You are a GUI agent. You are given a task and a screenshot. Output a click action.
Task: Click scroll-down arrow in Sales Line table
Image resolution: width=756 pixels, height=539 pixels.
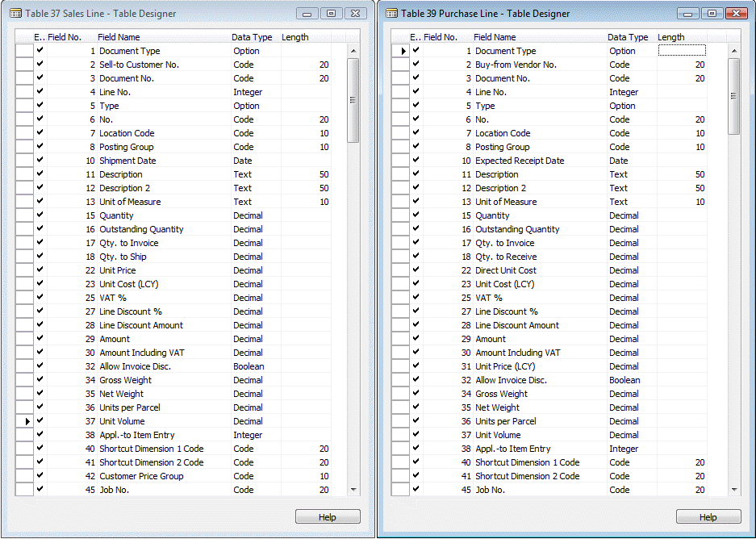pyautogui.click(x=353, y=489)
